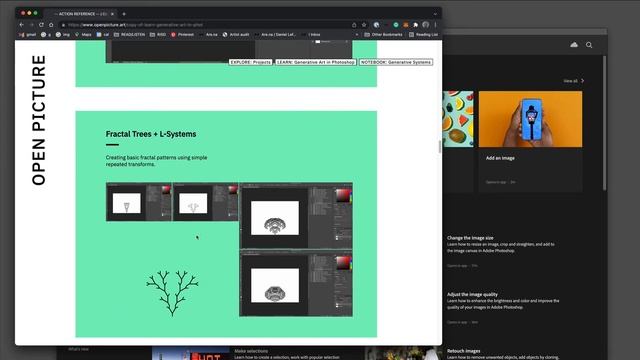Open the gmail bookmark
This screenshot has height=360, width=640.
pos(28,35)
